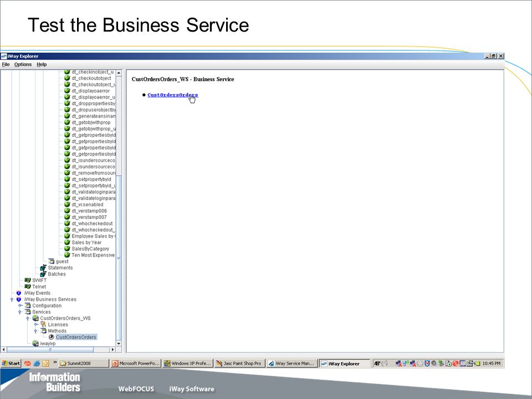
Task: Click the Licenses keys icon
Action: coord(43,325)
